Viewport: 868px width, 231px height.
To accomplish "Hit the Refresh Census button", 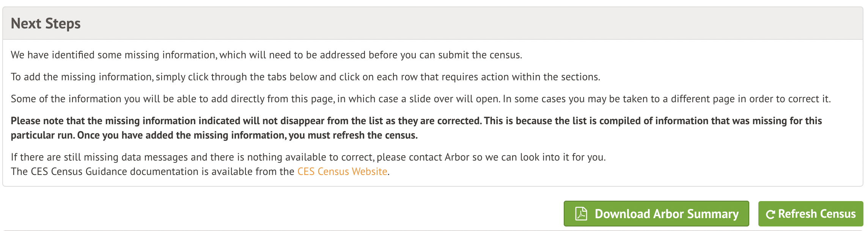I will pyautogui.click(x=811, y=214).
